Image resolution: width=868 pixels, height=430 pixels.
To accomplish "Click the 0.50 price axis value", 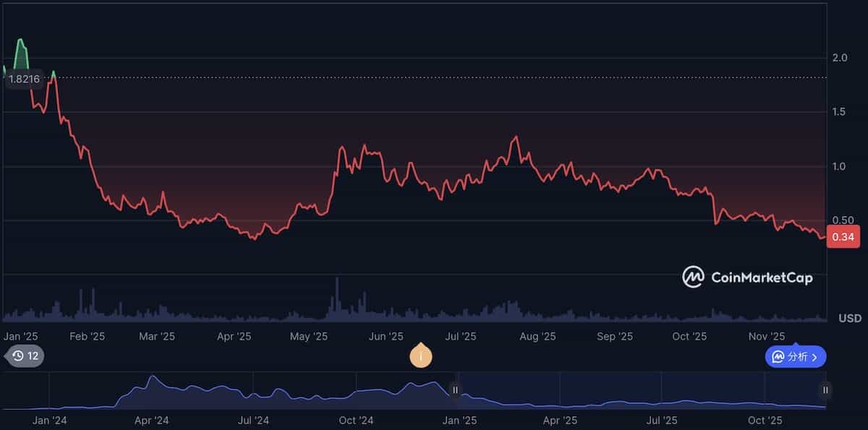I will click(x=841, y=220).
